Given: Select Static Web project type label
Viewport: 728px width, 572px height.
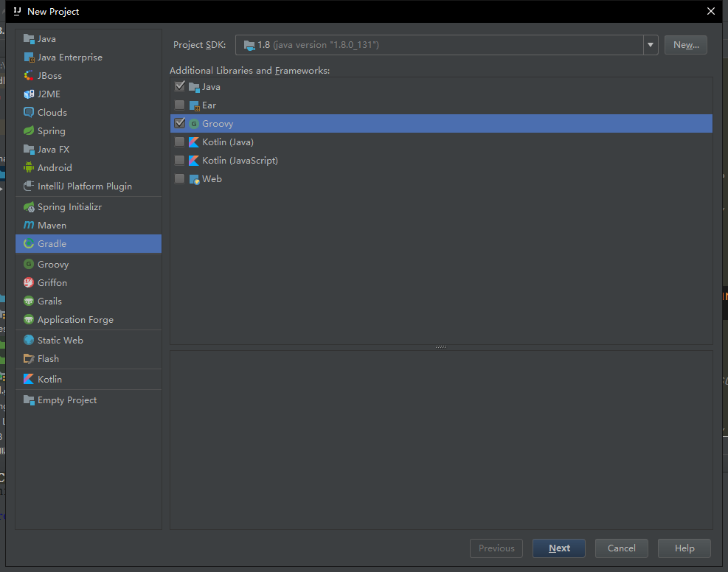Looking at the screenshot, I should click(x=60, y=340).
